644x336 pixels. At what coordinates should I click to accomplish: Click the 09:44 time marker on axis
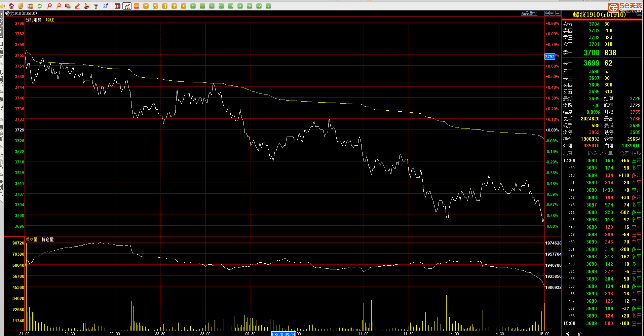[283, 334]
